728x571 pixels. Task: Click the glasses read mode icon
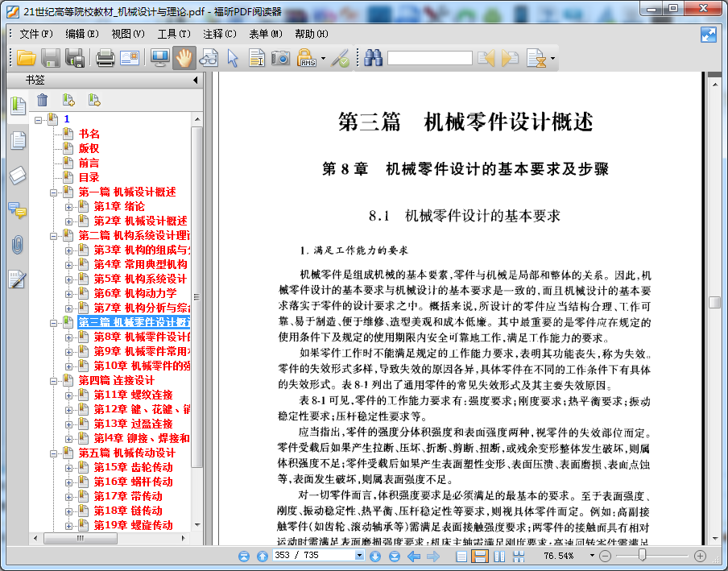[x=209, y=58]
